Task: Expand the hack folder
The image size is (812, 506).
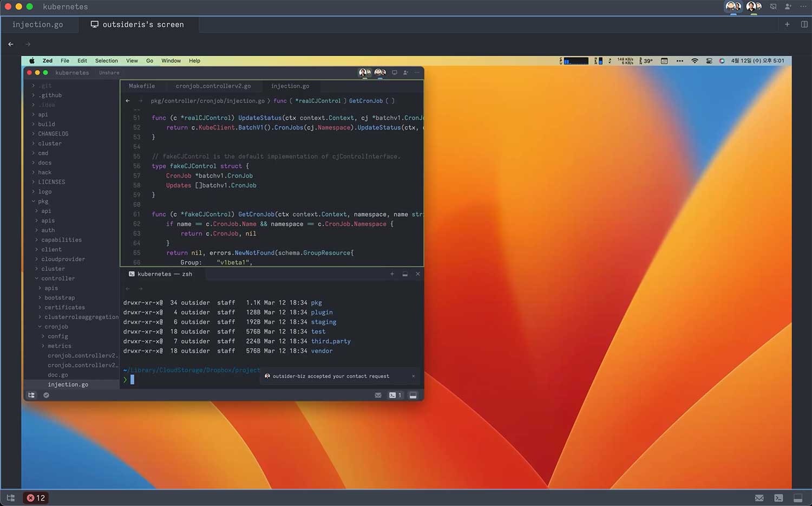Action: pos(71,172)
